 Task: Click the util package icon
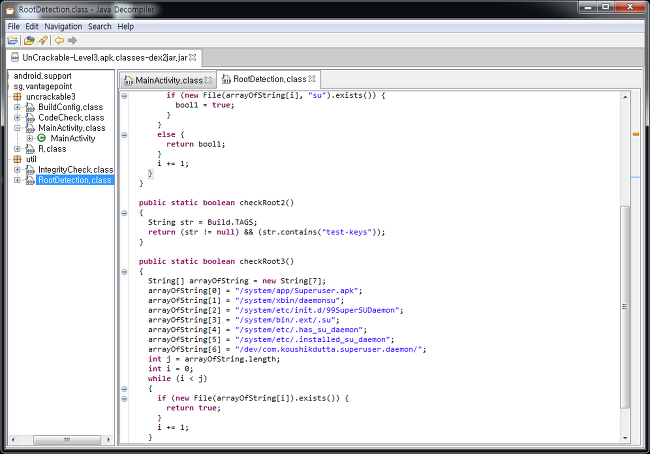(x=17, y=159)
